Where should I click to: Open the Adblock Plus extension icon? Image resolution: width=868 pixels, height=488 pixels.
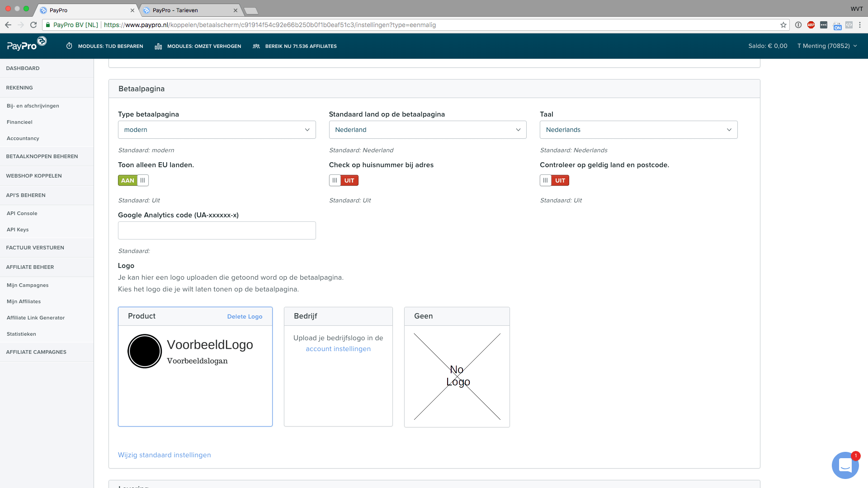[x=811, y=25]
